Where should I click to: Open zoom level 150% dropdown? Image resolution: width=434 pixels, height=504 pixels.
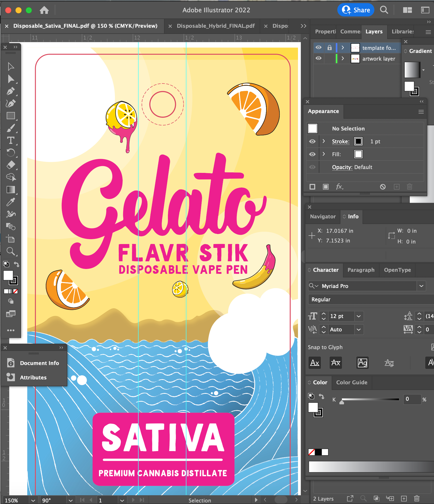pyautogui.click(x=33, y=500)
